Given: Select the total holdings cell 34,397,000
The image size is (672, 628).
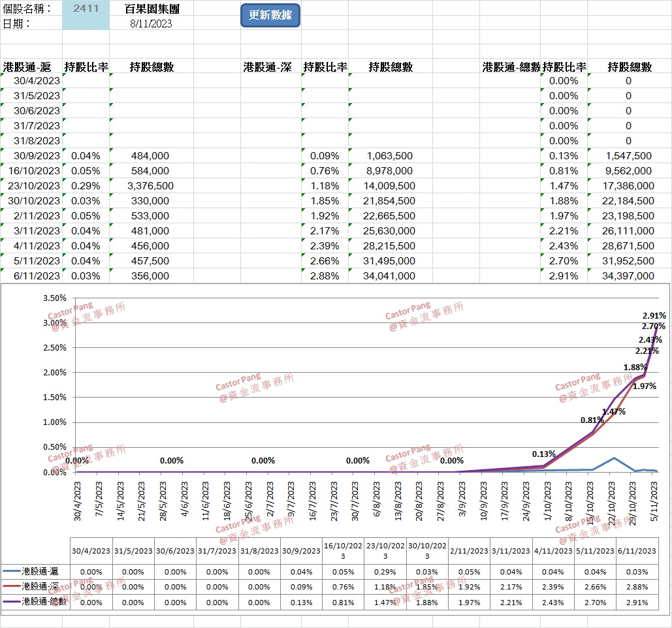Looking at the screenshot, I should (x=629, y=276).
